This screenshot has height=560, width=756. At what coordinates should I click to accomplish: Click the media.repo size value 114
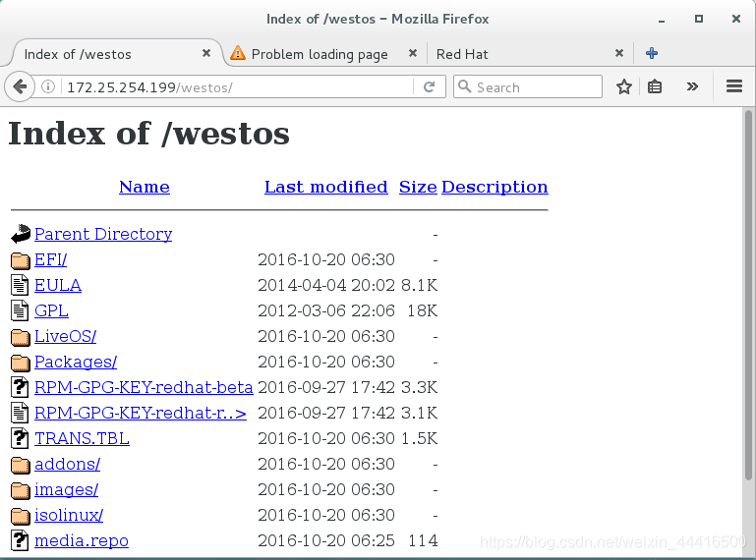click(423, 540)
